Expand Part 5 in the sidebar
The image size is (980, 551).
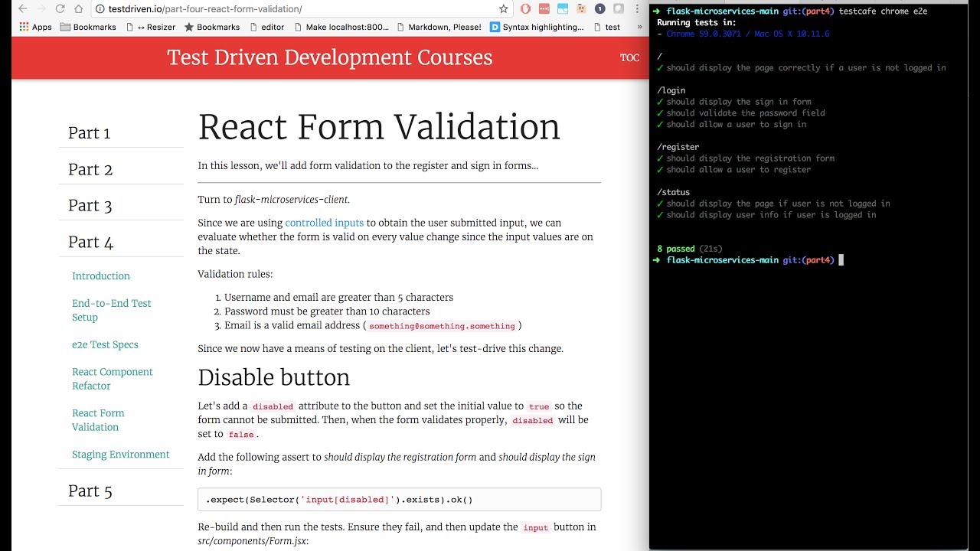90,491
